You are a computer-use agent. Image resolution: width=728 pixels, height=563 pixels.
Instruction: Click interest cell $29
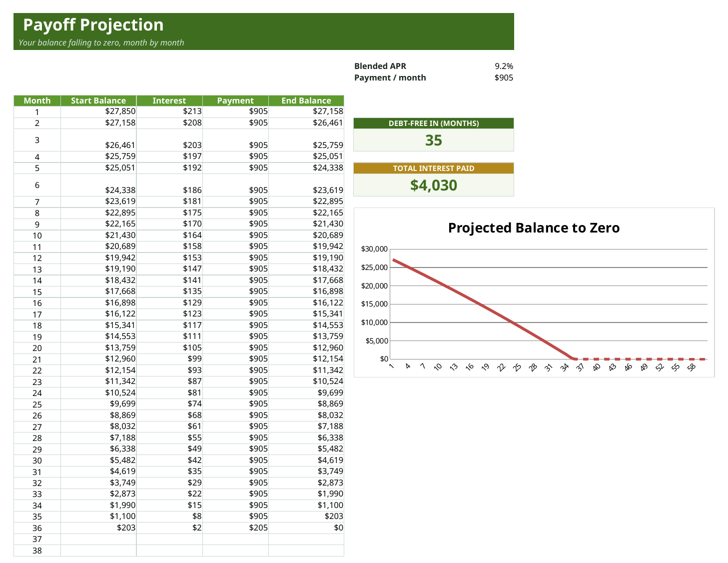(x=169, y=483)
